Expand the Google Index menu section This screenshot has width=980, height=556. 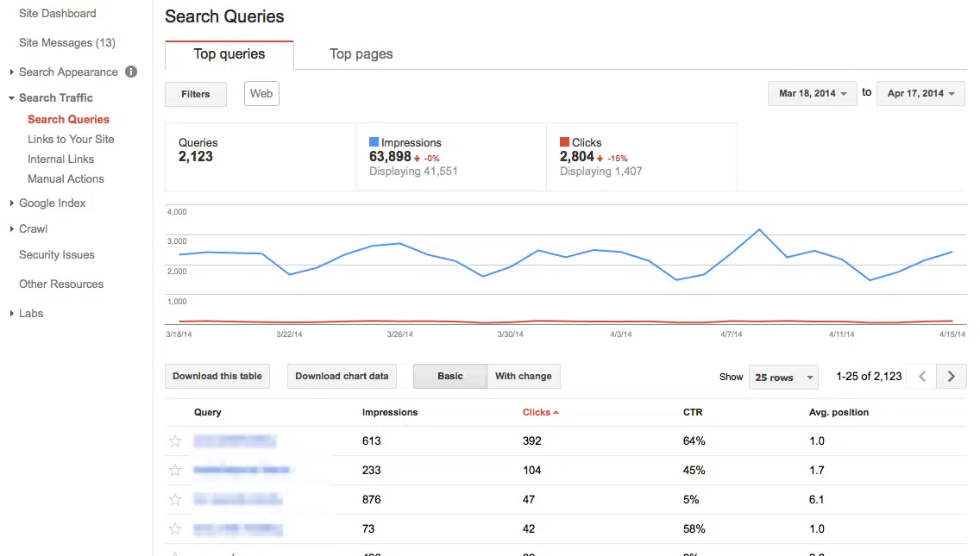tap(52, 203)
